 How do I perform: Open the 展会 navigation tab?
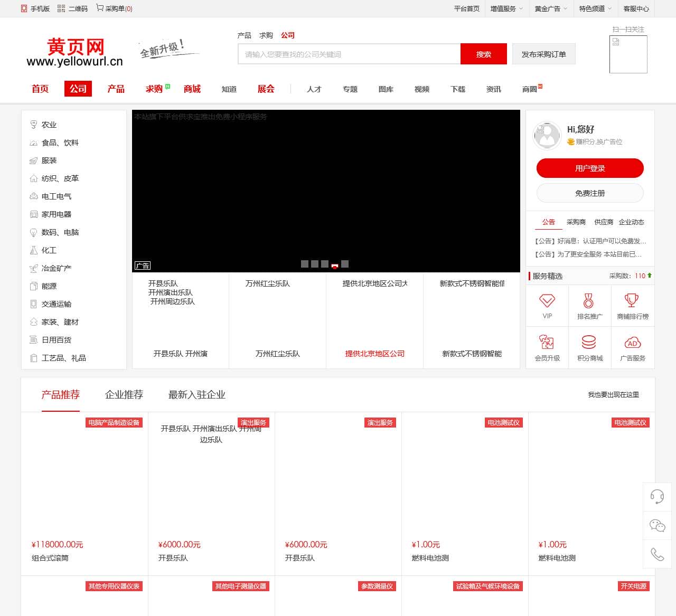(x=266, y=89)
